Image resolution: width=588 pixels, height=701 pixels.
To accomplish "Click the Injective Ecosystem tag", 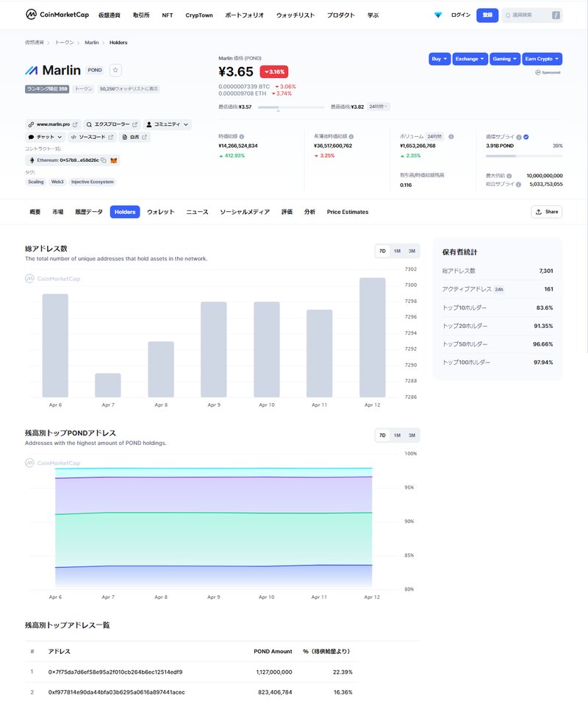I will (x=93, y=182).
